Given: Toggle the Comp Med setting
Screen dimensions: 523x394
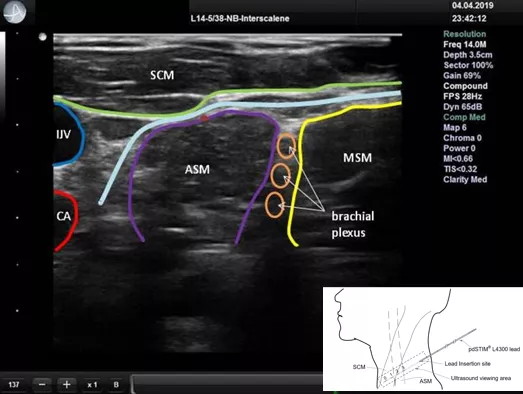Looking at the screenshot, I should [464, 117].
